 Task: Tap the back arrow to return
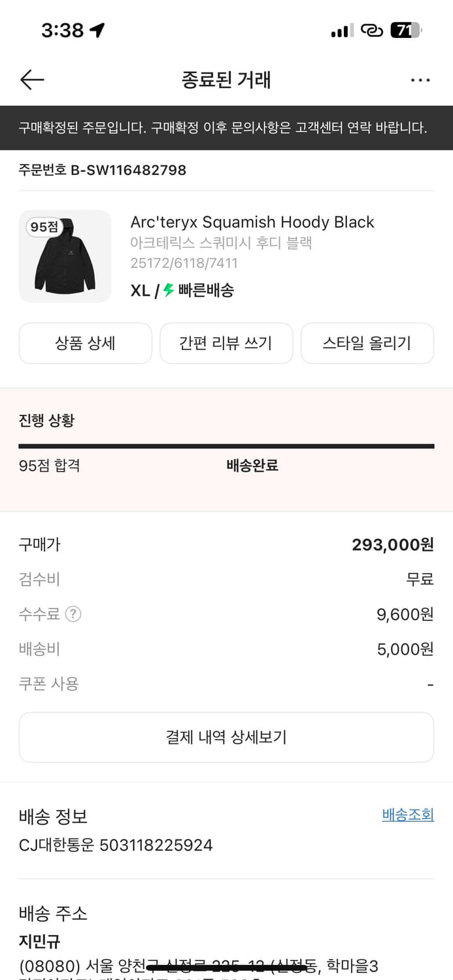click(x=31, y=80)
